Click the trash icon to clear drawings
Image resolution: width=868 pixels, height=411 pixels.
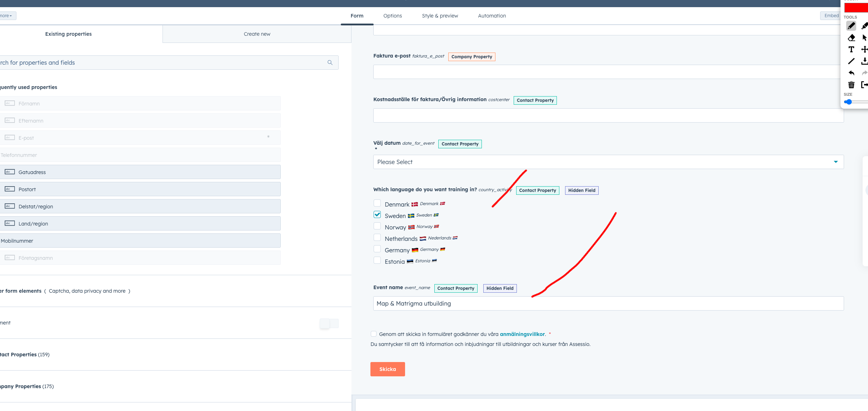(851, 85)
